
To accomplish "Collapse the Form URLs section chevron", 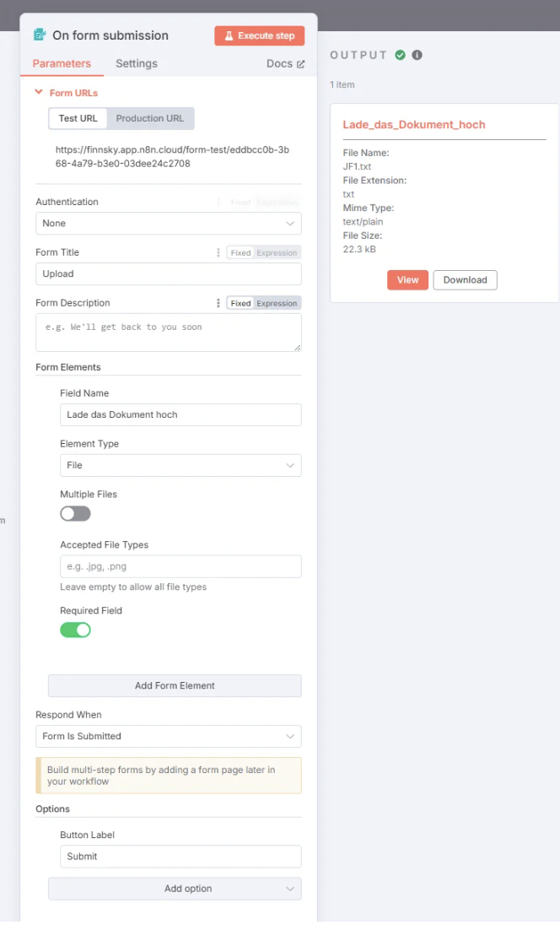I will (39, 92).
